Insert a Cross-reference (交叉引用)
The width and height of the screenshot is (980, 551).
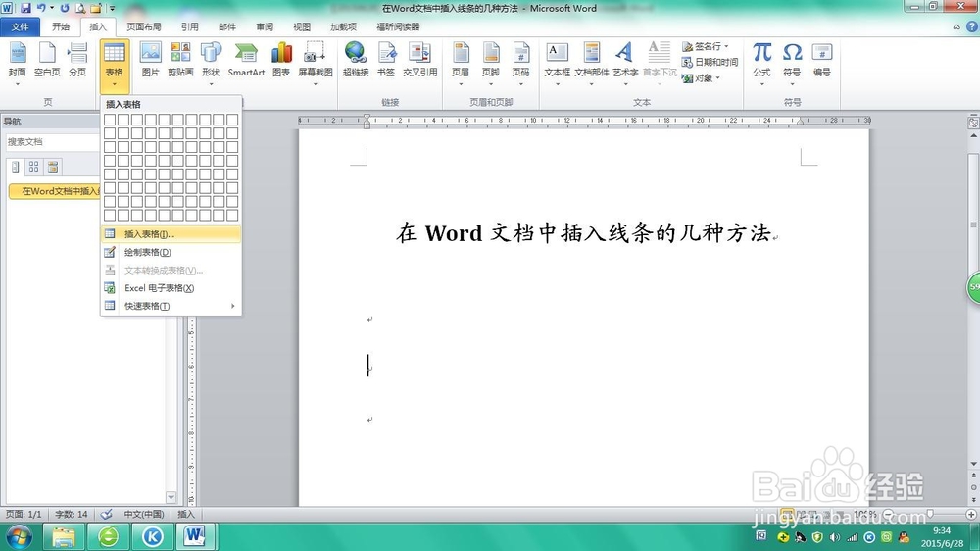(x=419, y=61)
